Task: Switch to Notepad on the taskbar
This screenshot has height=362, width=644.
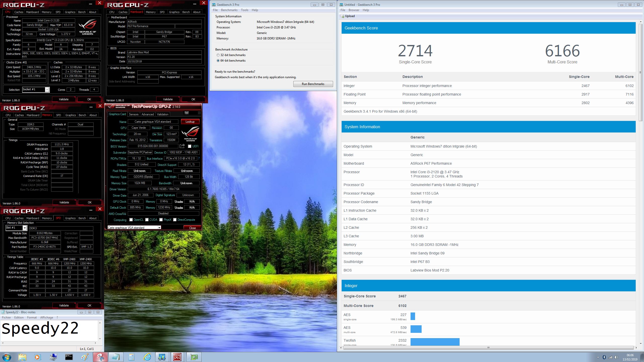Action: coord(116,357)
